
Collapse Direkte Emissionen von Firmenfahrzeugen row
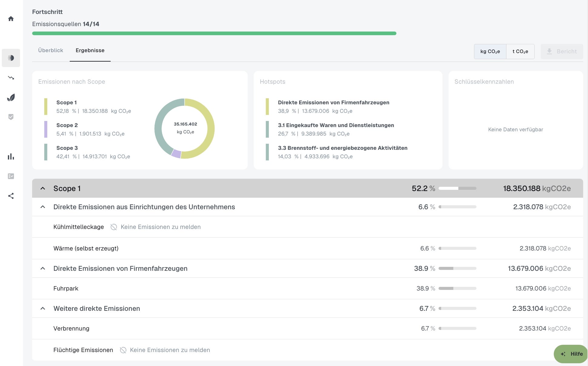[43, 268]
